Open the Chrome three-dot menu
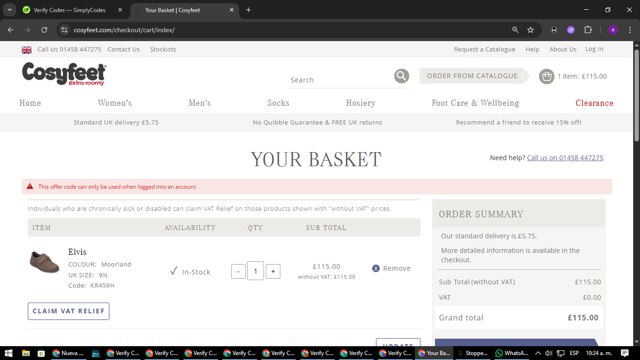 pos(630,30)
